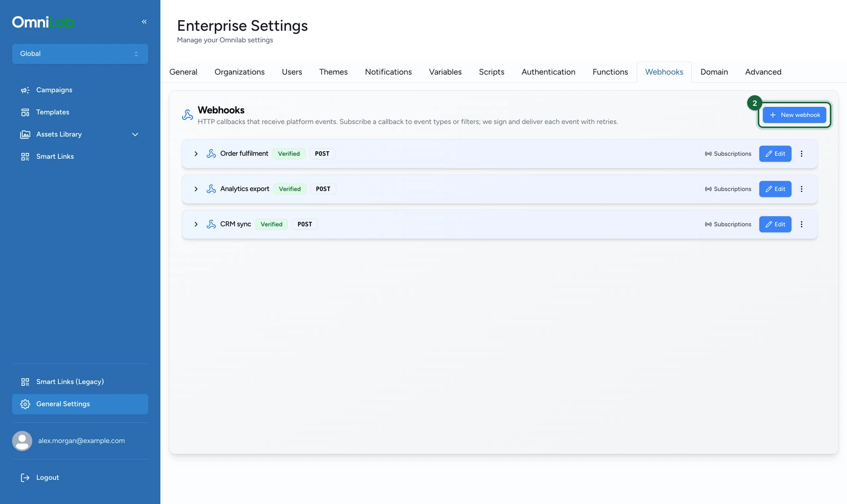Viewport: 847px width, 504px height.
Task: Expand the Order fulfilment webhook row
Action: [196, 154]
